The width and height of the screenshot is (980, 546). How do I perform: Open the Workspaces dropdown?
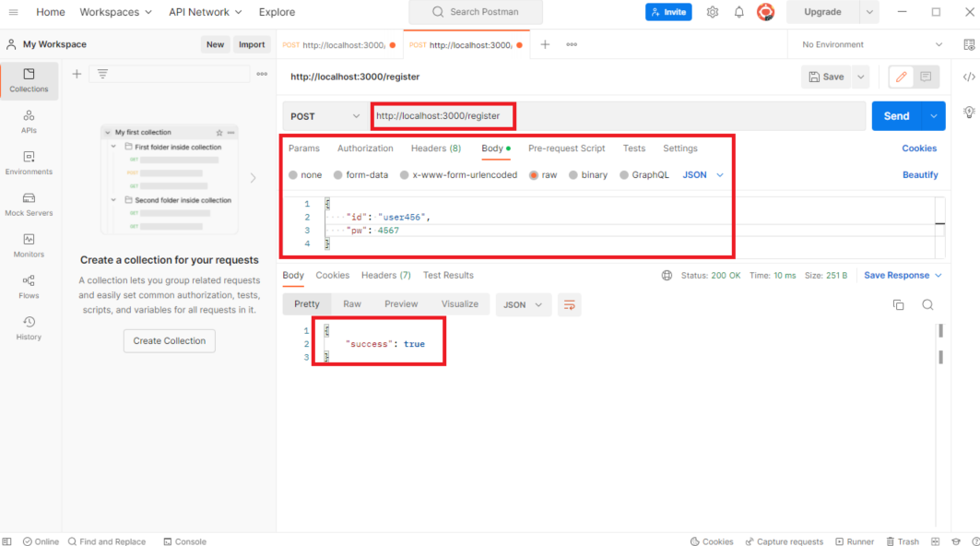click(115, 12)
